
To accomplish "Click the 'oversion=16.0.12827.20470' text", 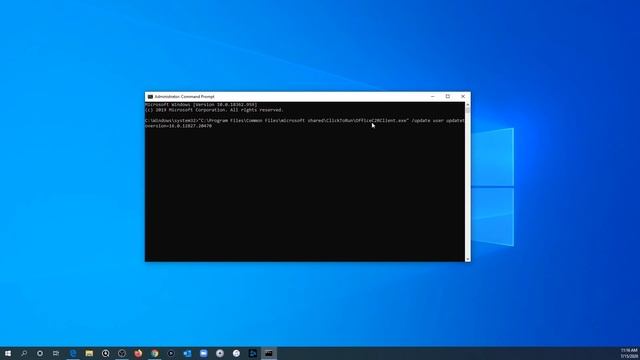I will (178, 126).
